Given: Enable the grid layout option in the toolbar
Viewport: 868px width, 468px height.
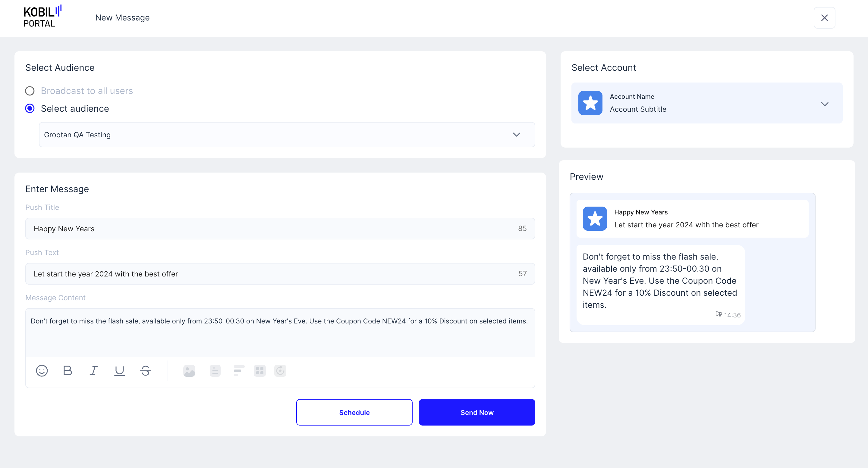Looking at the screenshot, I should click(260, 371).
